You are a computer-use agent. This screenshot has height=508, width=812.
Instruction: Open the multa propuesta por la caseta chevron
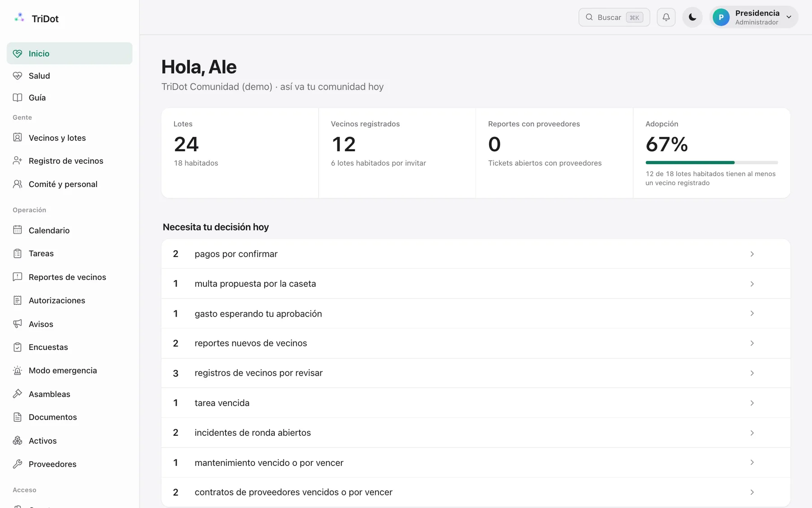[x=752, y=284]
